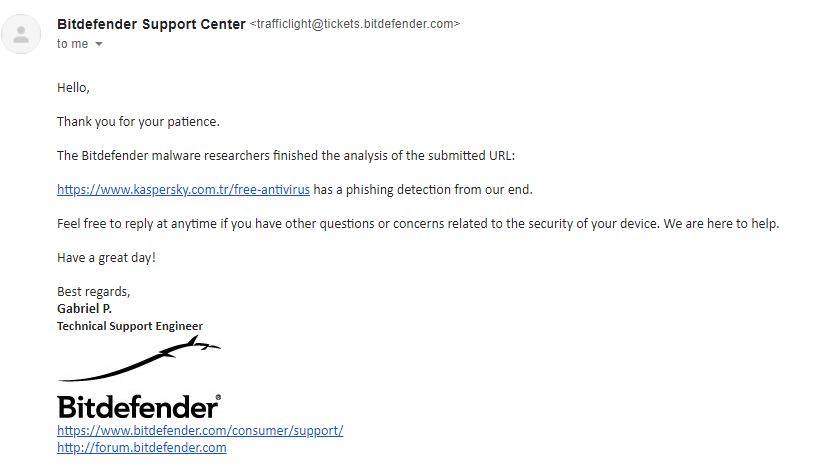The image size is (827, 468).
Task: Click the sender's profile avatar icon
Action: point(22,34)
